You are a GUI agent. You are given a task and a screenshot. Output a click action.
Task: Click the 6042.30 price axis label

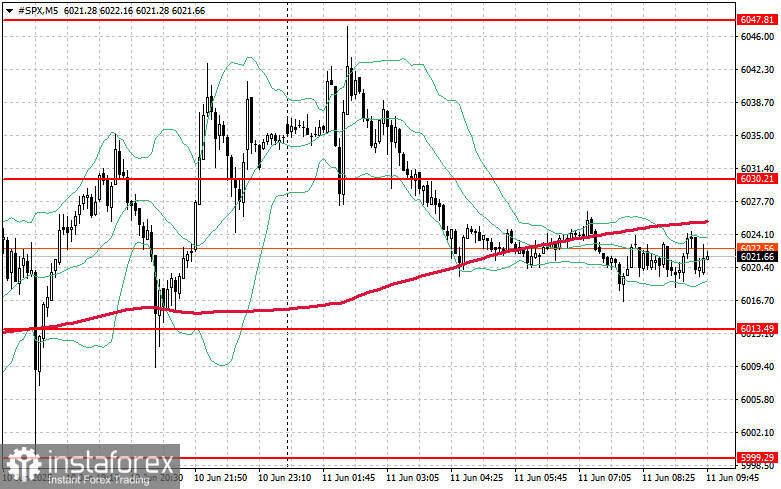757,70
